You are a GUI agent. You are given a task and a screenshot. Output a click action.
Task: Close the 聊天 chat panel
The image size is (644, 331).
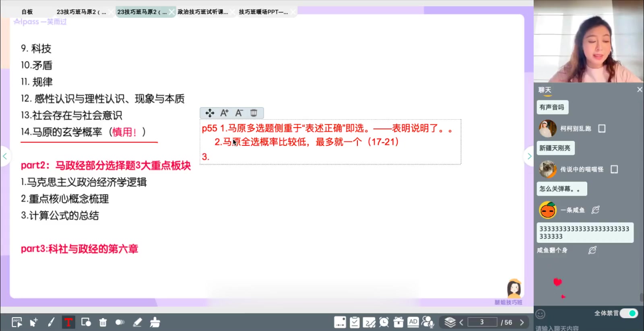[639, 89]
